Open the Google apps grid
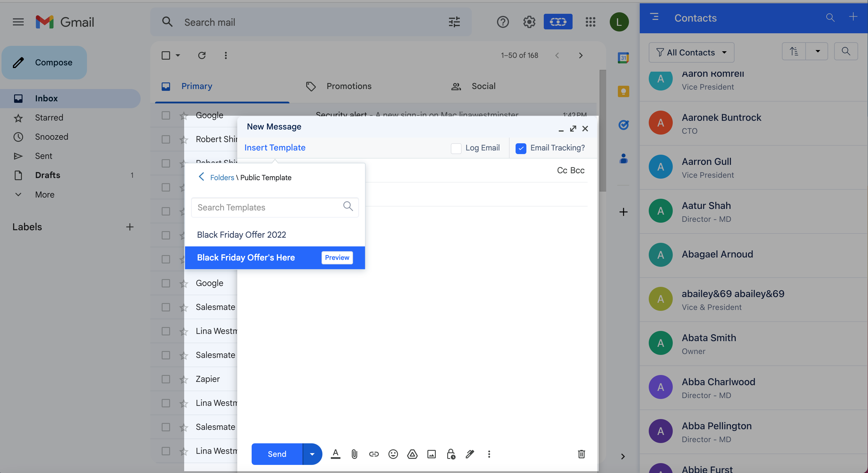Screen dimensions: 868x473 tap(590, 22)
